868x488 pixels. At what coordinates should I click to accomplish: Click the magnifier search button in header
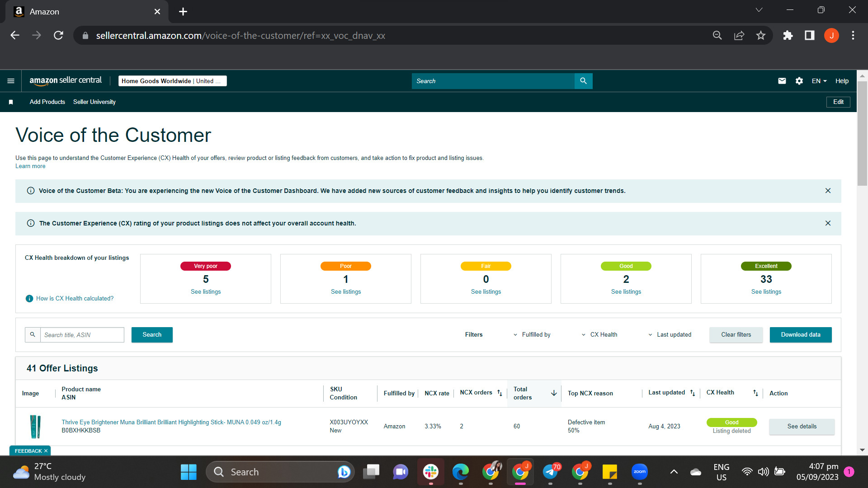[x=583, y=81]
